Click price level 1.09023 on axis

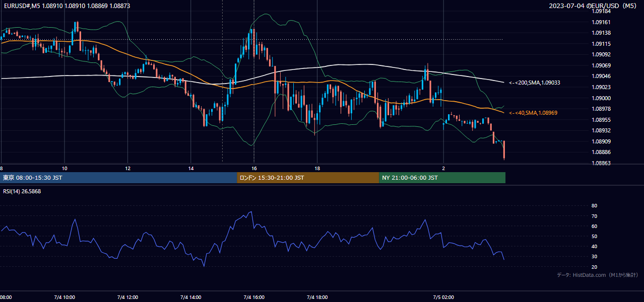pyautogui.click(x=601, y=87)
